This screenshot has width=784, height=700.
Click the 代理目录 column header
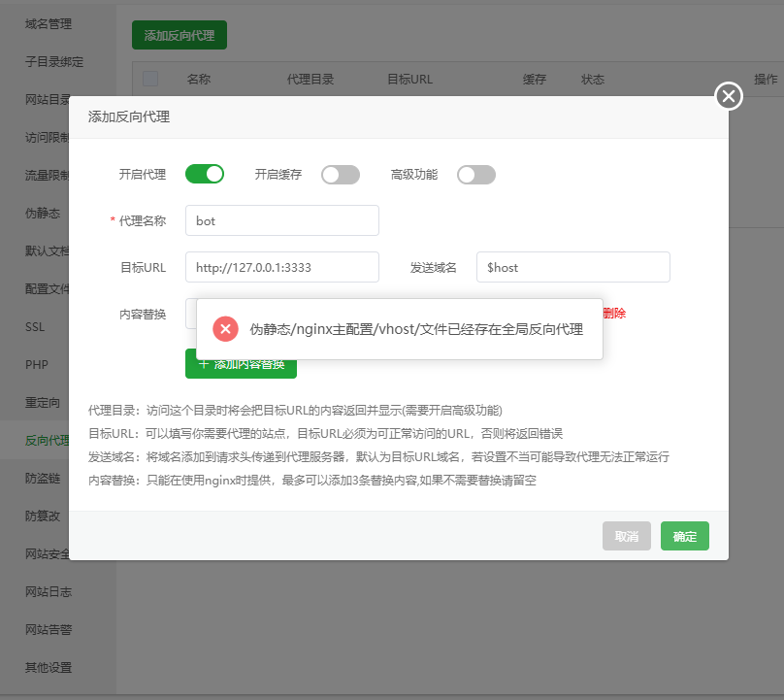click(310, 79)
